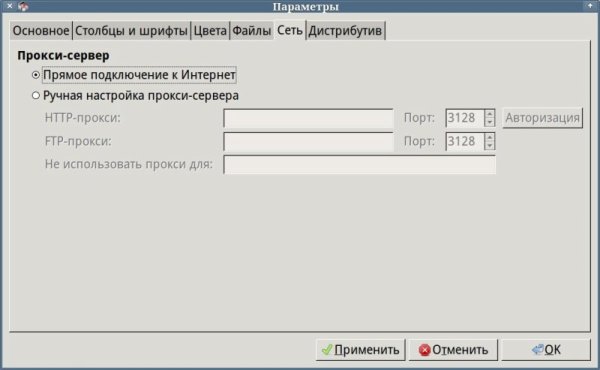The width and height of the screenshot is (600, 370).
Task: Close the Параметры window with X
Action: pyautogui.click(x=10, y=6)
